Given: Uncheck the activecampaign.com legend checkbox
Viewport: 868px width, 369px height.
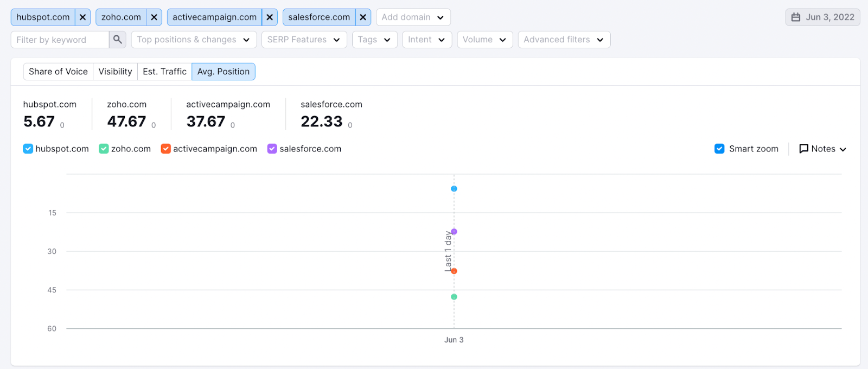Looking at the screenshot, I should [x=165, y=149].
